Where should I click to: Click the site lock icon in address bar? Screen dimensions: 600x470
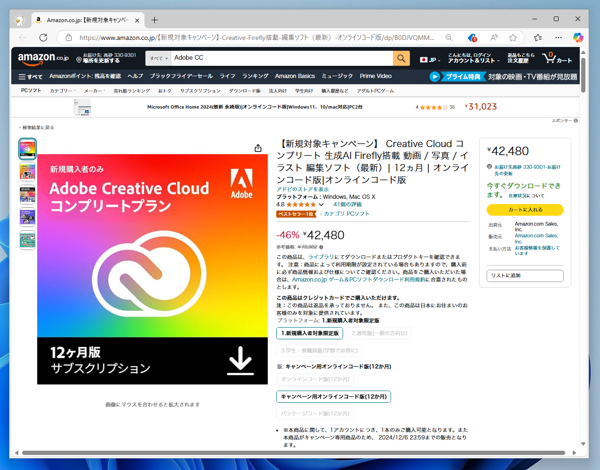click(x=68, y=38)
